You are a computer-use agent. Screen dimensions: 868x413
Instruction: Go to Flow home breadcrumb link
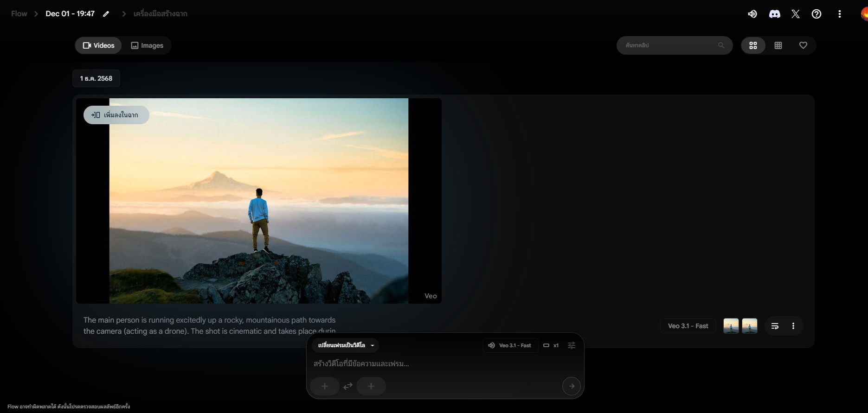[19, 14]
